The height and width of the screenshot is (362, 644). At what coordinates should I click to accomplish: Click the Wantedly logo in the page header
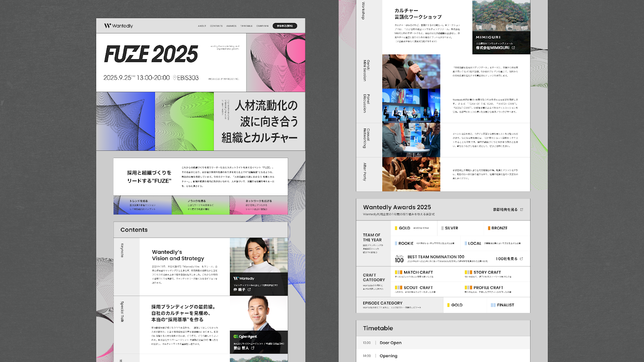click(x=118, y=26)
